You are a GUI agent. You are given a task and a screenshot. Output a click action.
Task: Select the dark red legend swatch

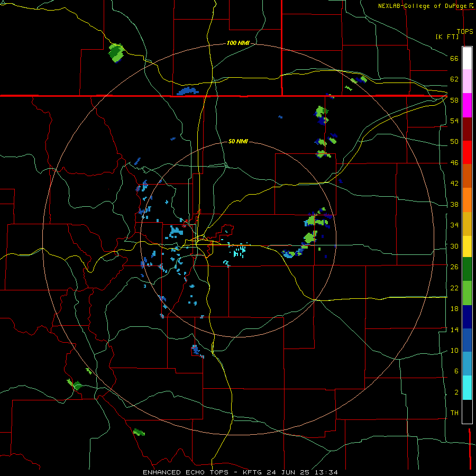pos(467,129)
